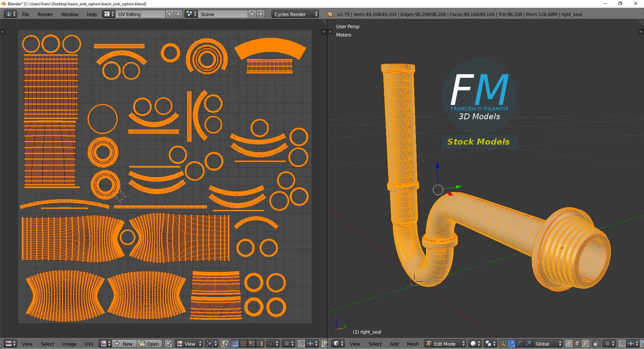The height and width of the screenshot is (349, 644).
Task: Toggle snapping in the UV editor
Action: [x=301, y=344]
